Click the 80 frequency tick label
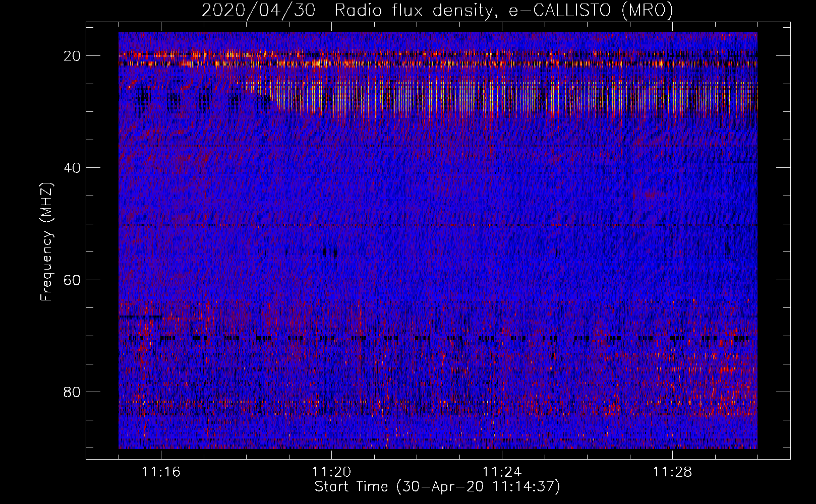The image size is (816, 504). coord(73,392)
